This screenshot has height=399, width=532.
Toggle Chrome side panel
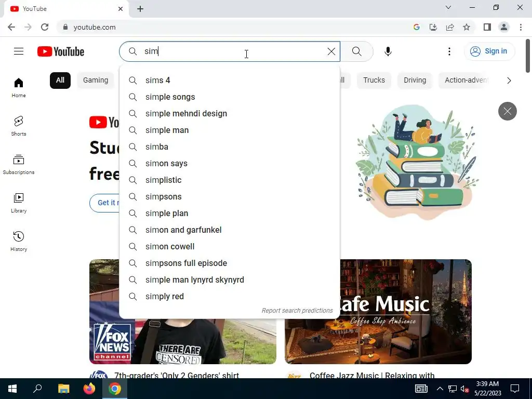pyautogui.click(x=487, y=27)
